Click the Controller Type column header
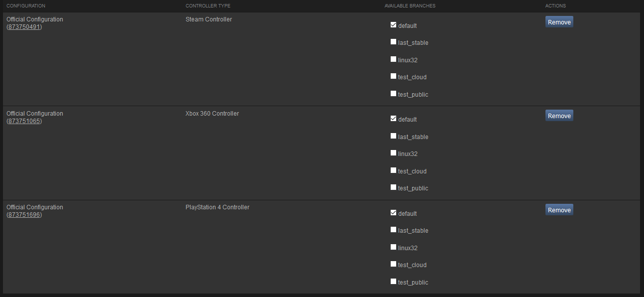Viewport: 644px width, 297px height. pyautogui.click(x=208, y=6)
